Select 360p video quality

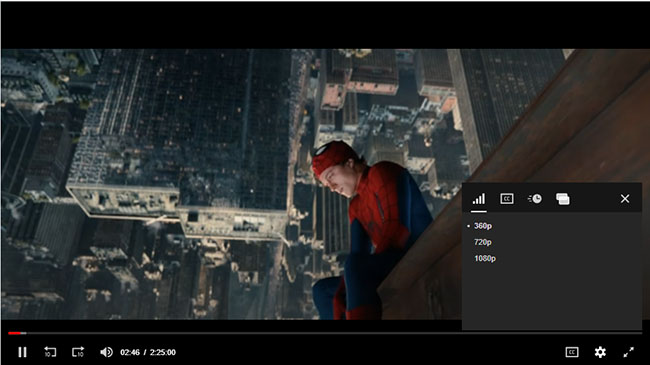click(x=483, y=226)
